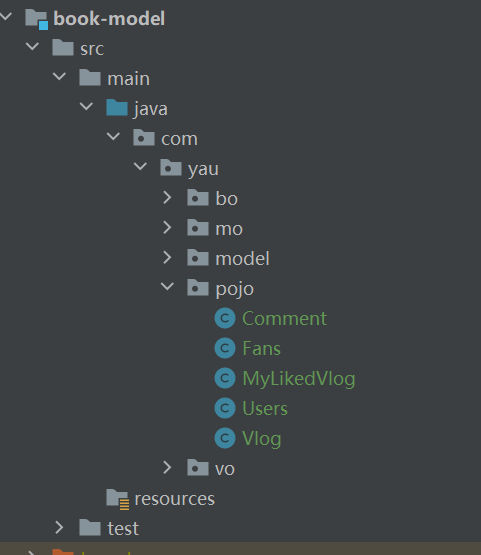Viewport: 481px width, 555px height.
Task: Click the Comment class icon
Action: tap(225, 318)
